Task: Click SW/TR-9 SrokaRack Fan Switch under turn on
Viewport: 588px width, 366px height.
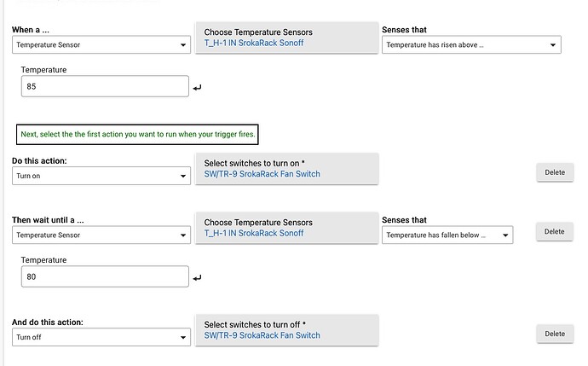Action: click(262, 174)
